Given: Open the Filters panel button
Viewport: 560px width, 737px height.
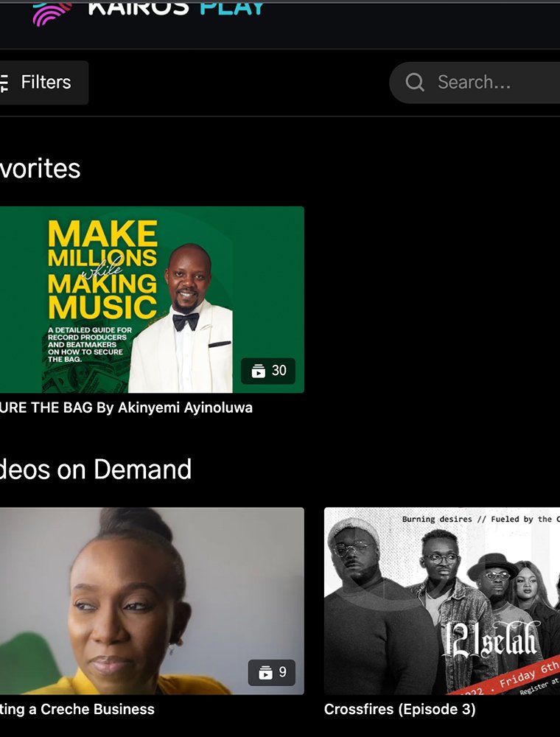Looking at the screenshot, I should click(x=43, y=83).
